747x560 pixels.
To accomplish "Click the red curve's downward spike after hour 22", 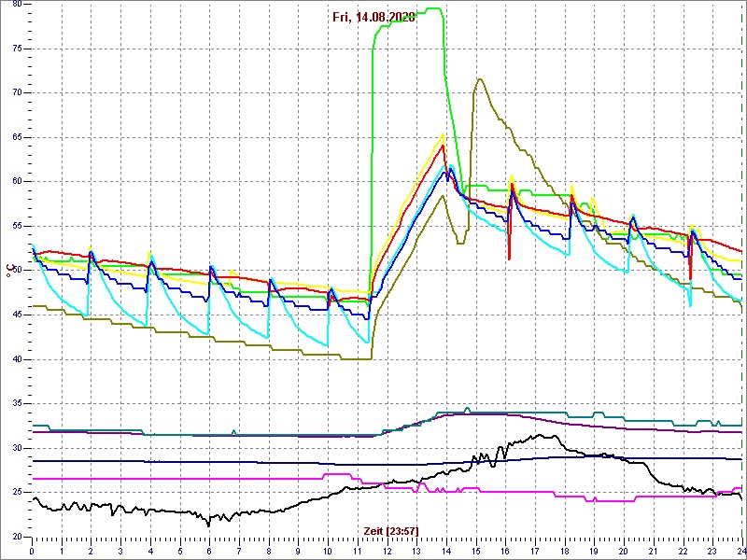I will click(x=690, y=277).
